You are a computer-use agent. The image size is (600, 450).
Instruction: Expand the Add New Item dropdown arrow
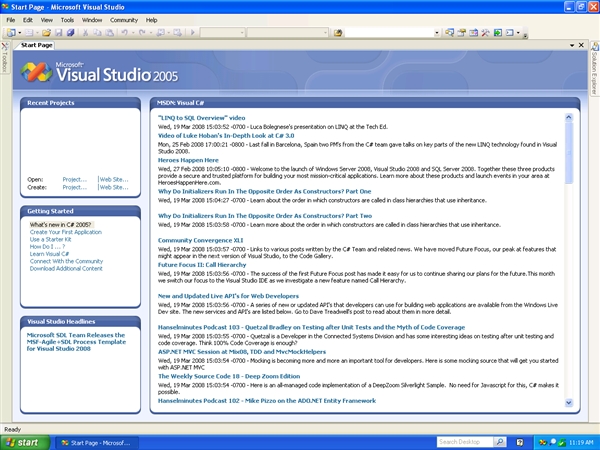tap(37, 33)
